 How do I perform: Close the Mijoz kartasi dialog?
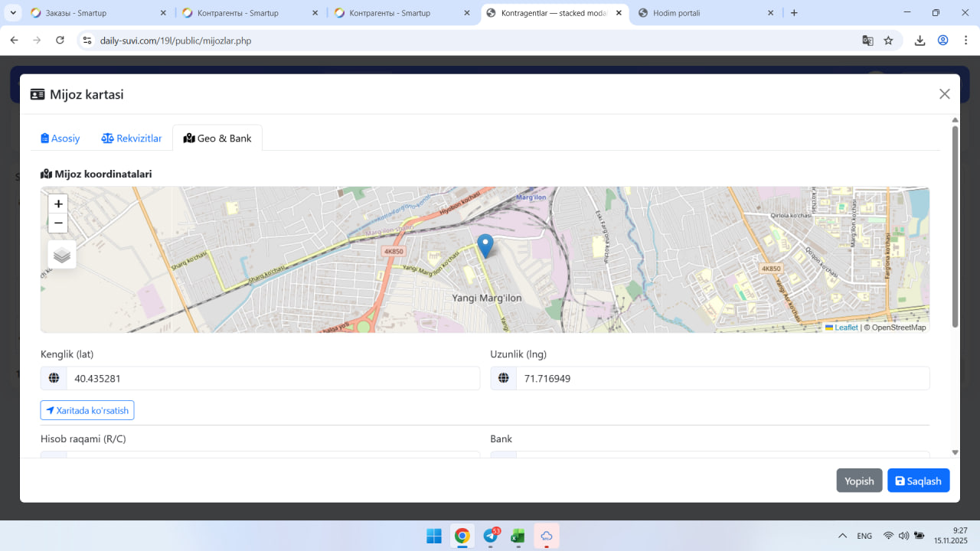point(944,94)
